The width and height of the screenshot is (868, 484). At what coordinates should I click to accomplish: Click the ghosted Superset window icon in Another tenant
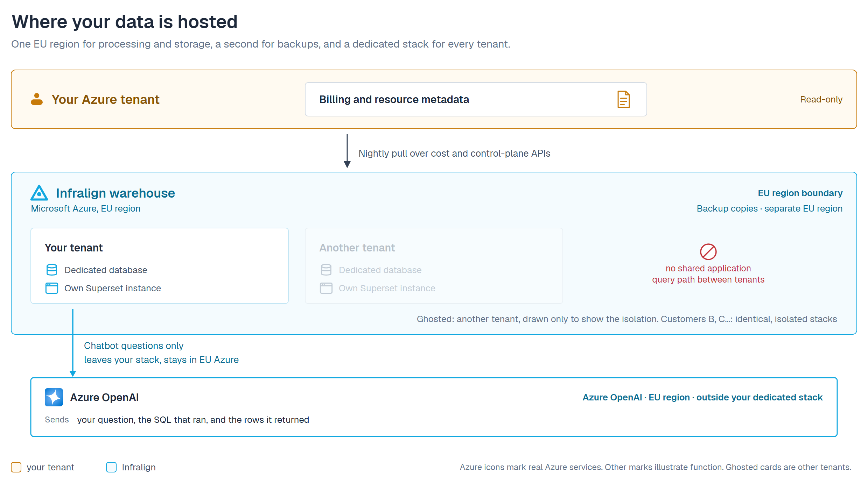326,288
